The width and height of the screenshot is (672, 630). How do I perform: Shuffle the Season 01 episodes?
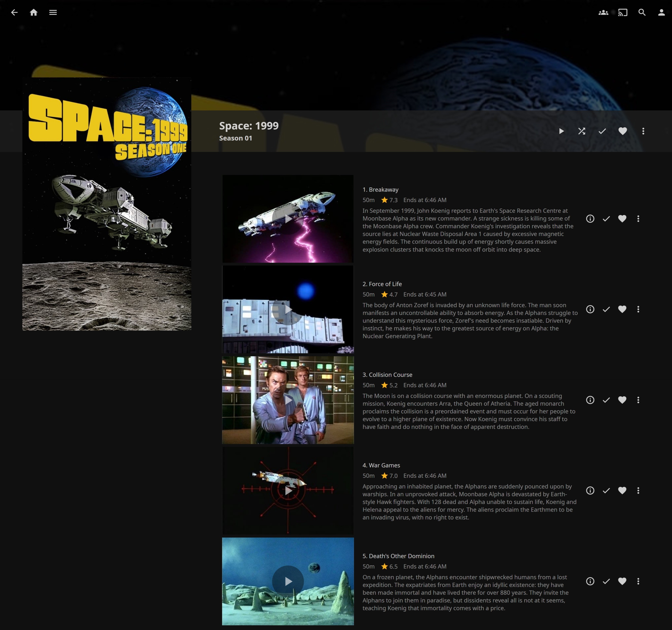click(581, 131)
